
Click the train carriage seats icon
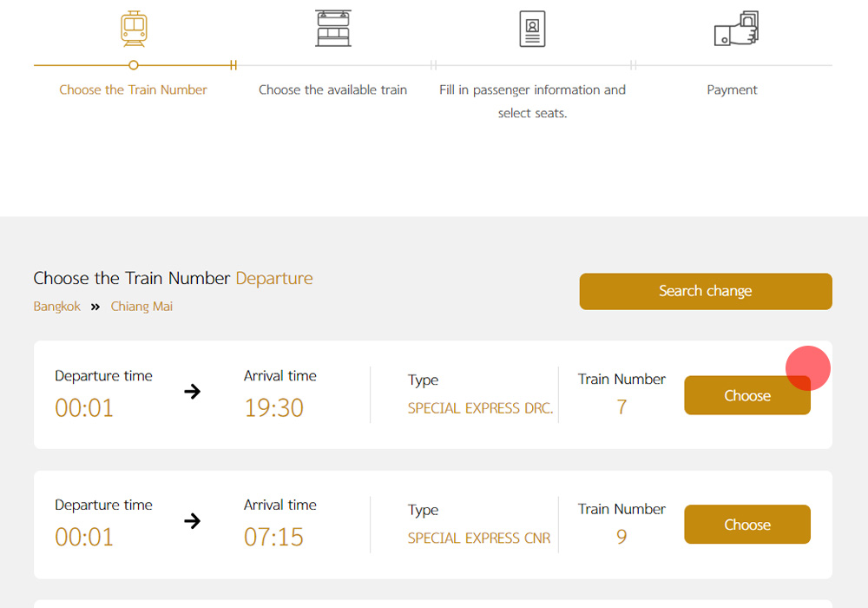(333, 28)
